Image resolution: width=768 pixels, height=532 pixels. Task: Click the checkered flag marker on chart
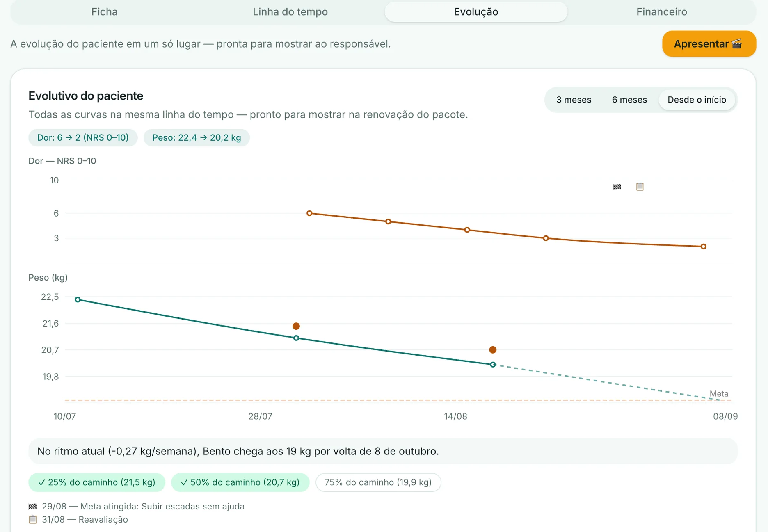[x=617, y=187]
